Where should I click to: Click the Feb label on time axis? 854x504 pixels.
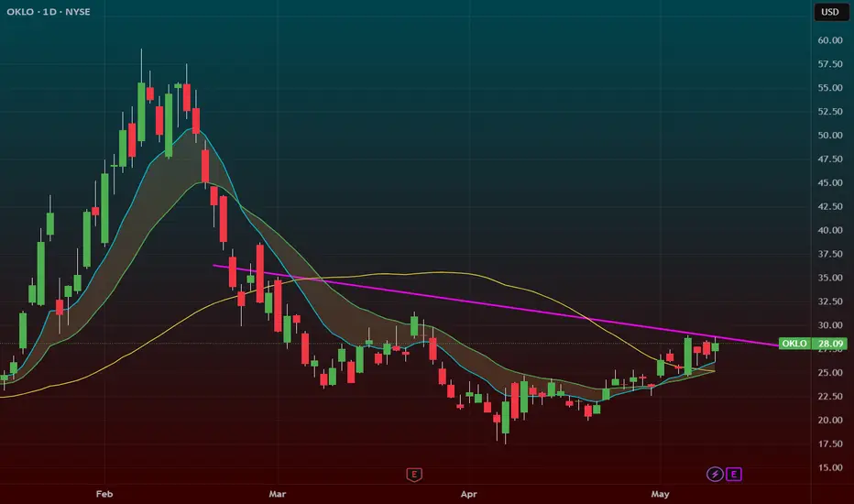pos(104,494)
